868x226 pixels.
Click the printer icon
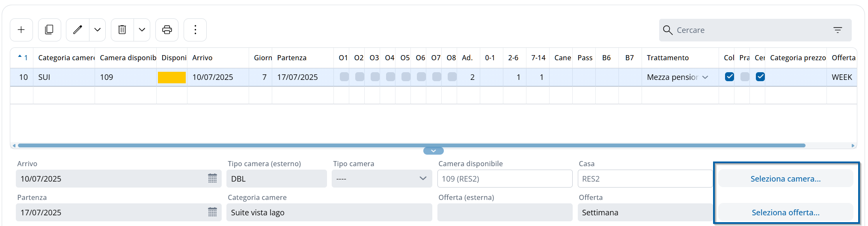[167, 30]
